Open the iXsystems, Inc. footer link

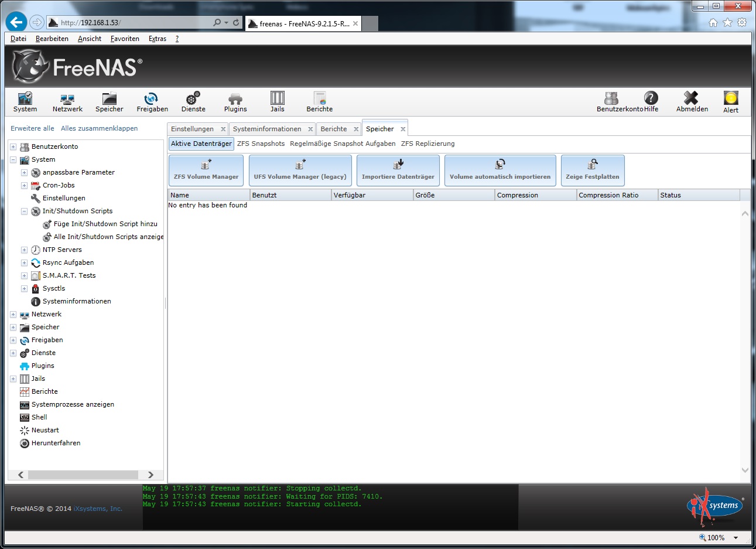[98, 509]
